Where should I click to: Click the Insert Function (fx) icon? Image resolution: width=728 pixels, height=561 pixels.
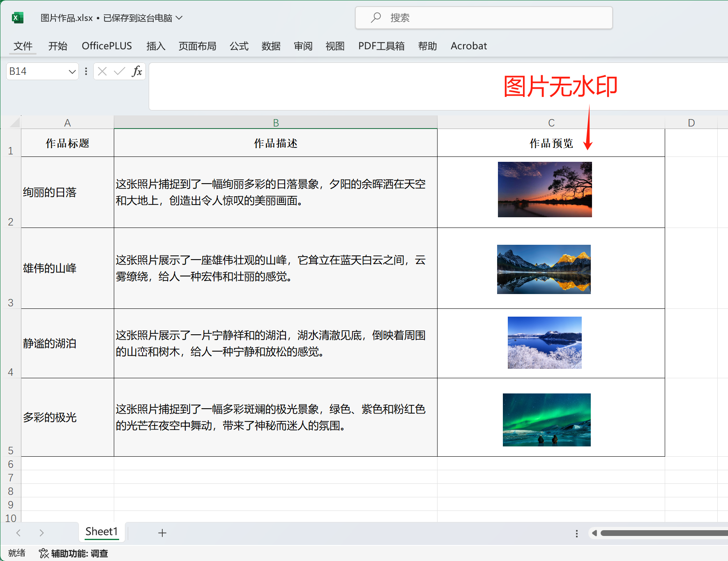point(137,71)
